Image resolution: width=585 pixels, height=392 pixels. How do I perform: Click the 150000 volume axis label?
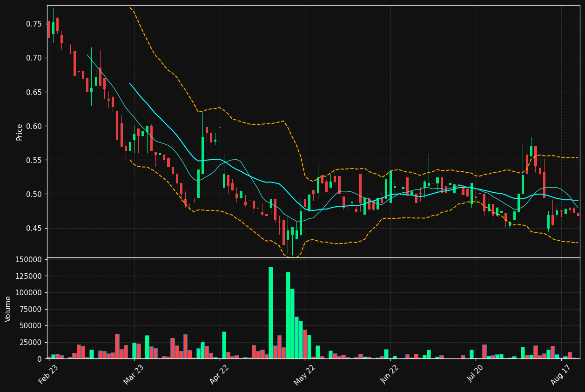pos(29,259)
